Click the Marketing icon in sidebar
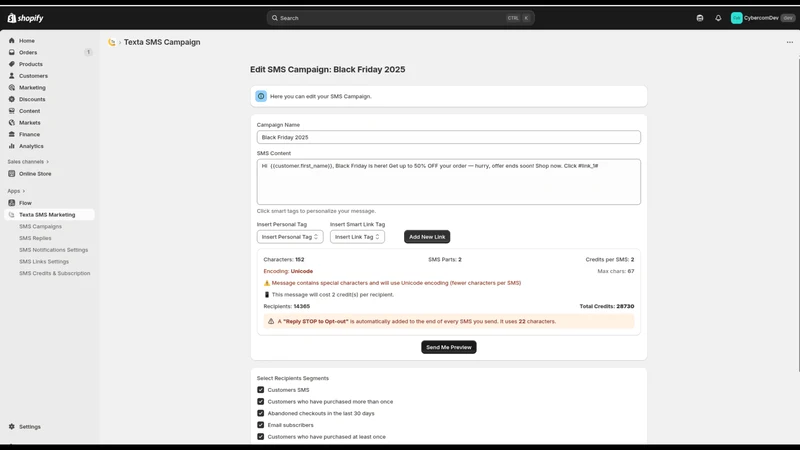 pos(12,87)
